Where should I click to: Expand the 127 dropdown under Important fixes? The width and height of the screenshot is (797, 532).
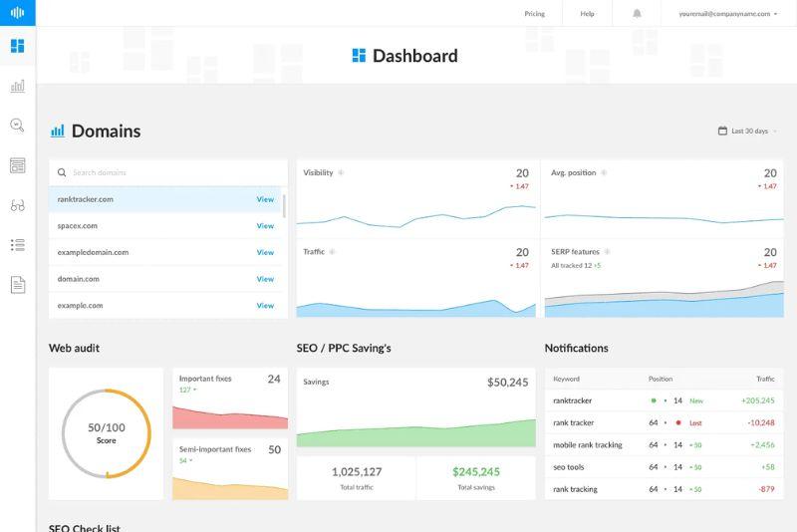pos(187,390)
